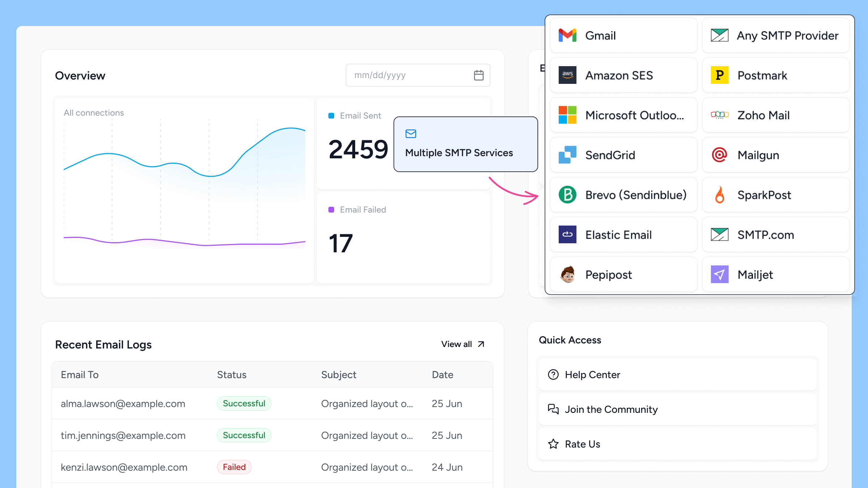
Task: Click alma.lawson@example.com email cell
Action: [123, 403]
